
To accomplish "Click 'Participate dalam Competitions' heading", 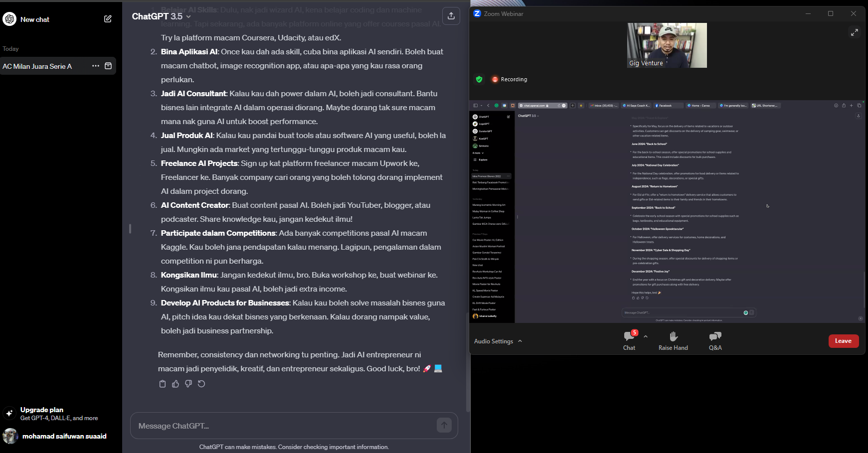I will (x=218, y=233).
